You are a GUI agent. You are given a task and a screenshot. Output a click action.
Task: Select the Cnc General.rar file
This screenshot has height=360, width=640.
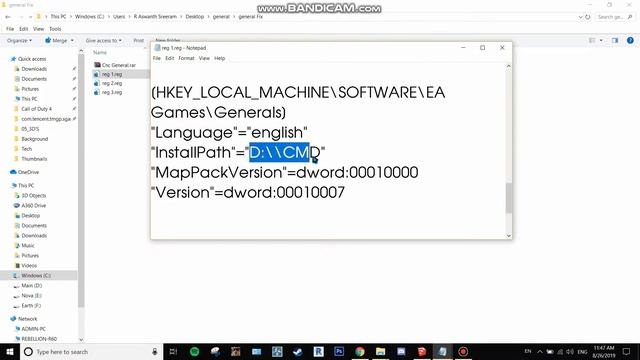115,65
